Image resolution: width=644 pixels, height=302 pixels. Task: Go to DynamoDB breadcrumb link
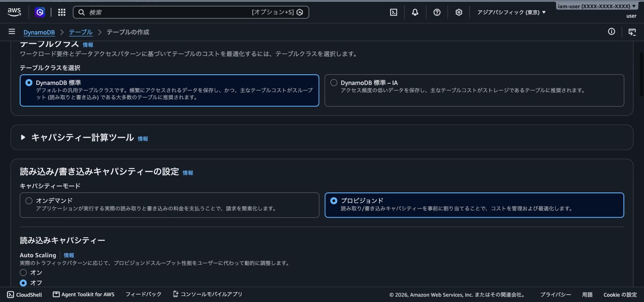coord(39,32)
